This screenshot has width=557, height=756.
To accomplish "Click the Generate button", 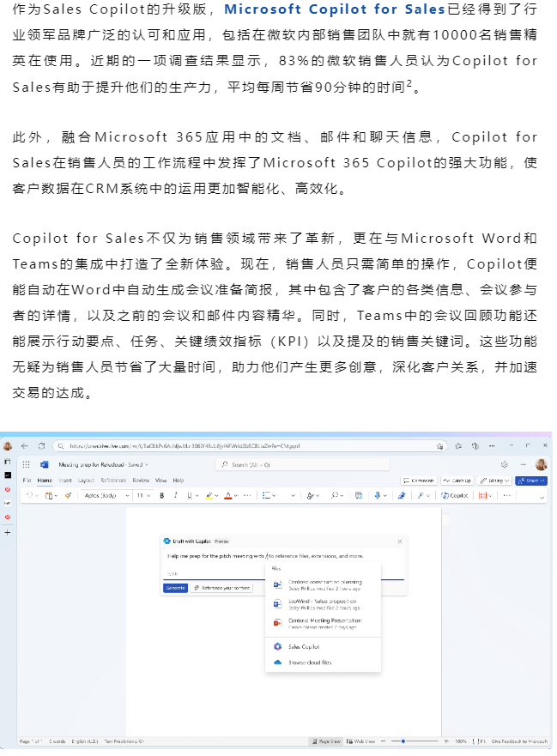I will [176, 588].
